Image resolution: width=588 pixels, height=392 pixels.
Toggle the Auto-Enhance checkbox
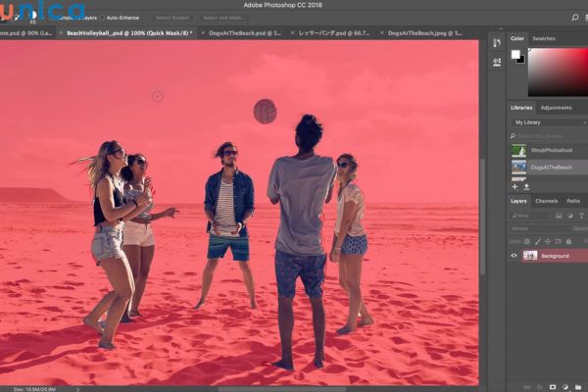click(x=103, y=18)
